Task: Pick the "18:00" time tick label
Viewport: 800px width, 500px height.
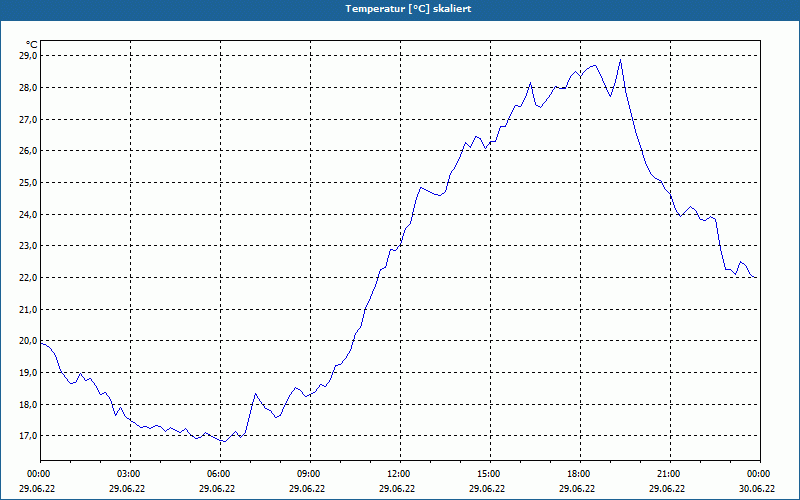Action: (578, 474)
